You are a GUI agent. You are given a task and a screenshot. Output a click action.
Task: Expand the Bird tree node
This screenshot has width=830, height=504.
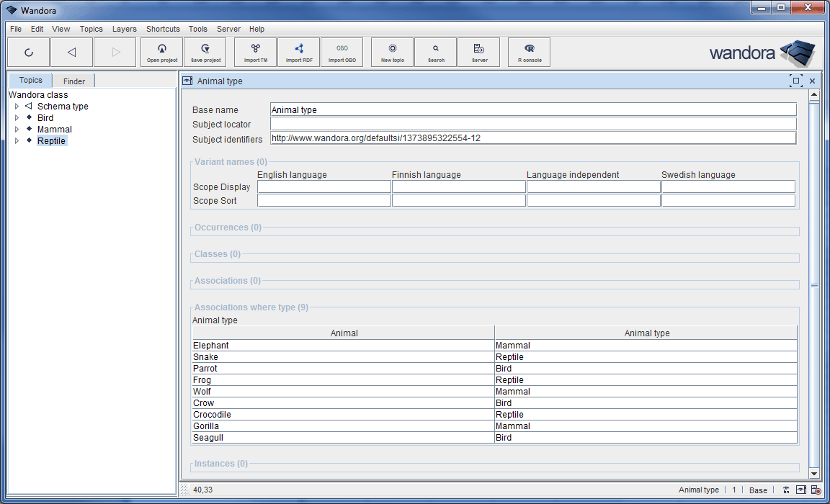click(x=17, y=118)
